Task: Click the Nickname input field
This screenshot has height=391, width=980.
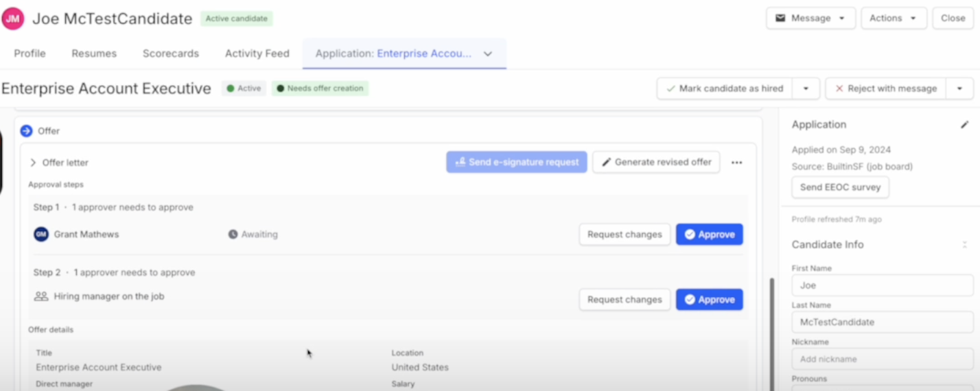Action: 882,359
